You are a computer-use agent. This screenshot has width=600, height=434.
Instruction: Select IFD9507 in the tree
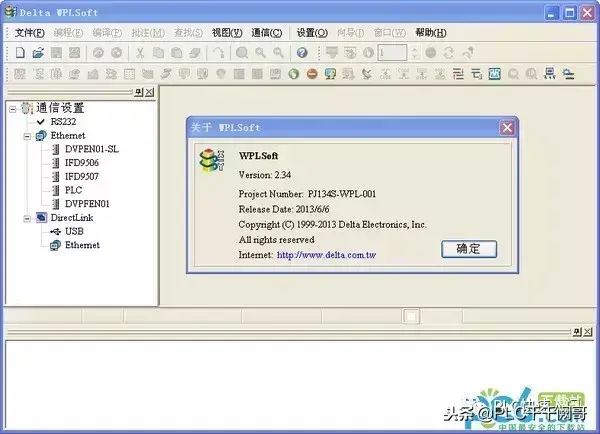82,177
